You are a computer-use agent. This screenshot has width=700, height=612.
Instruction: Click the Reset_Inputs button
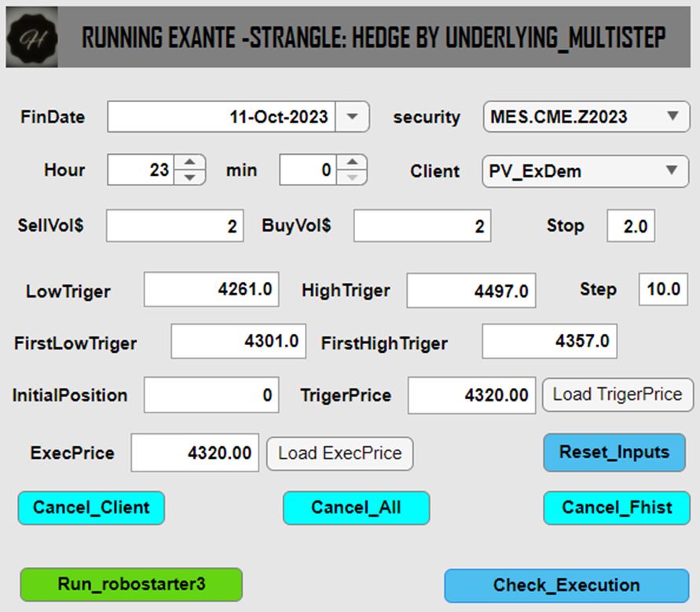(x=614, y=453)
